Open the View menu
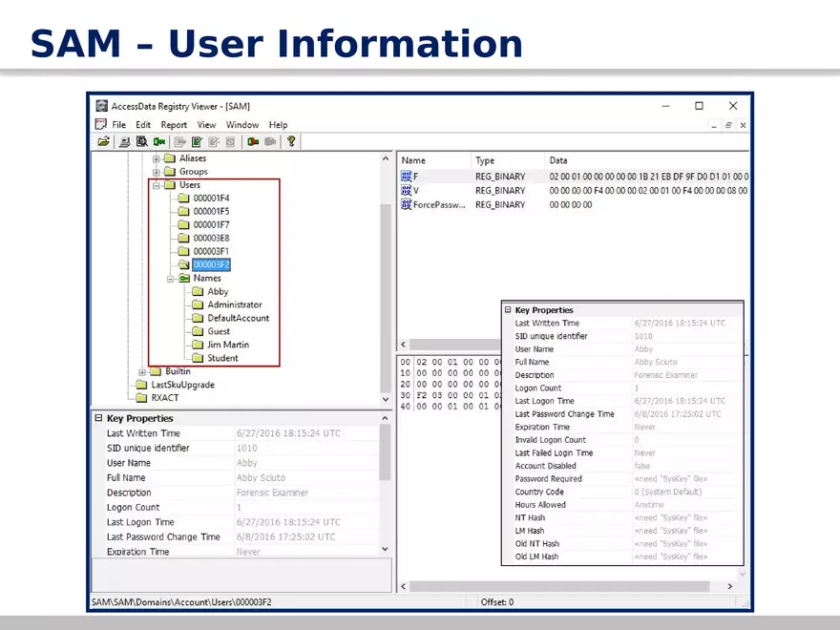This screenshot has height=630, width=840. tap(206, 124)
